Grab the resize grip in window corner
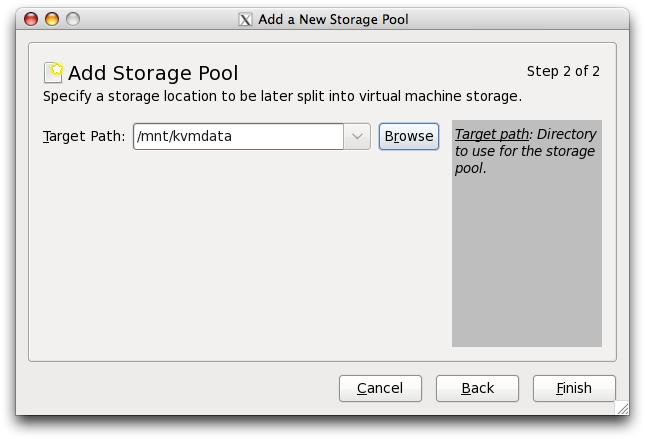645x439 pixels. pyautogui.click(x=621, y=407)
